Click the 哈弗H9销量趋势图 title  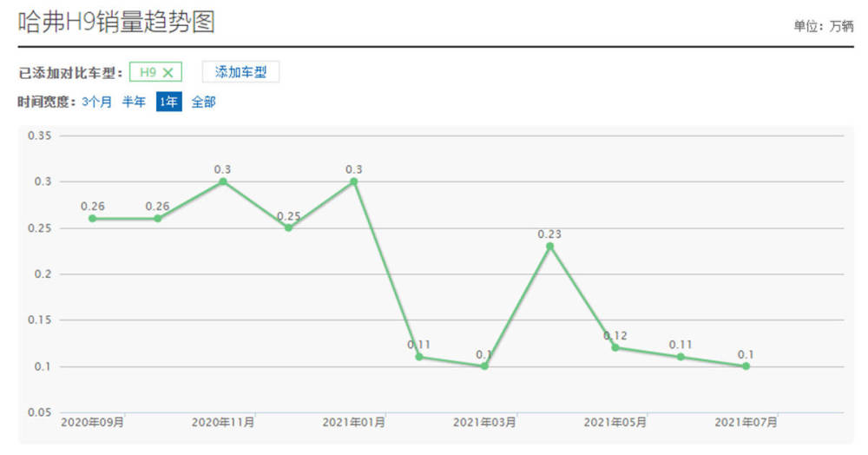[116, 23]
